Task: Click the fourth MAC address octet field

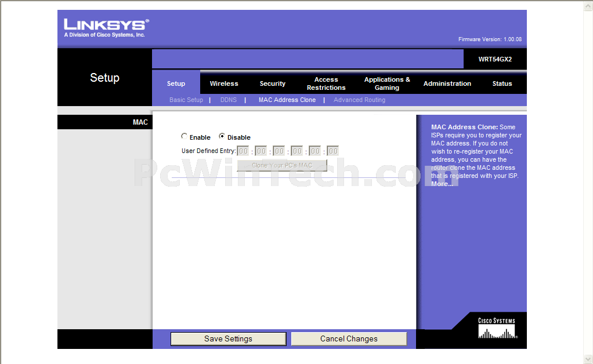Action: (297, 151)
